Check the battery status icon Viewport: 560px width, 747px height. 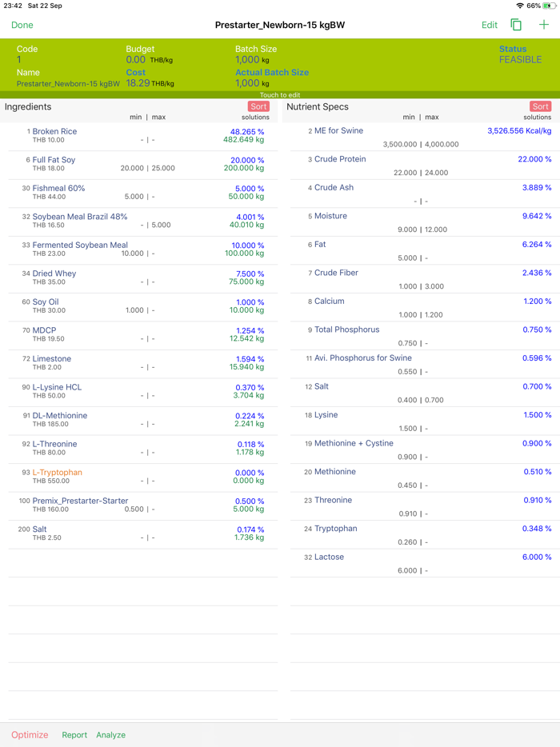click(x=549, y=6)
